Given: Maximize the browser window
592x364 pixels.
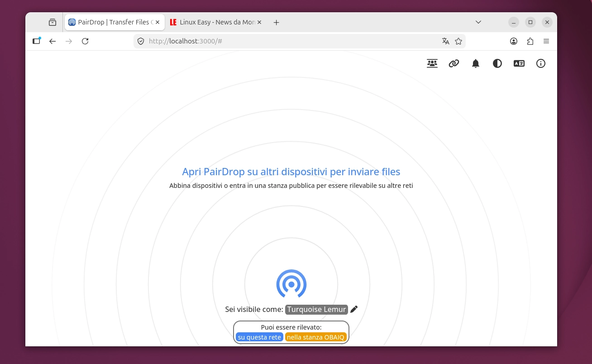Looking at the screenshot, I should click(x=530, y=22).
